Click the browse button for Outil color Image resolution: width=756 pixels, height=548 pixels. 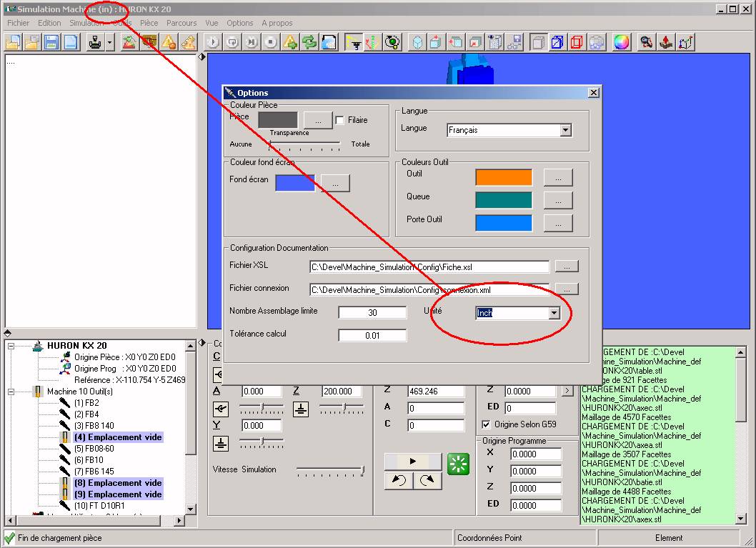[x=558, y=177]
